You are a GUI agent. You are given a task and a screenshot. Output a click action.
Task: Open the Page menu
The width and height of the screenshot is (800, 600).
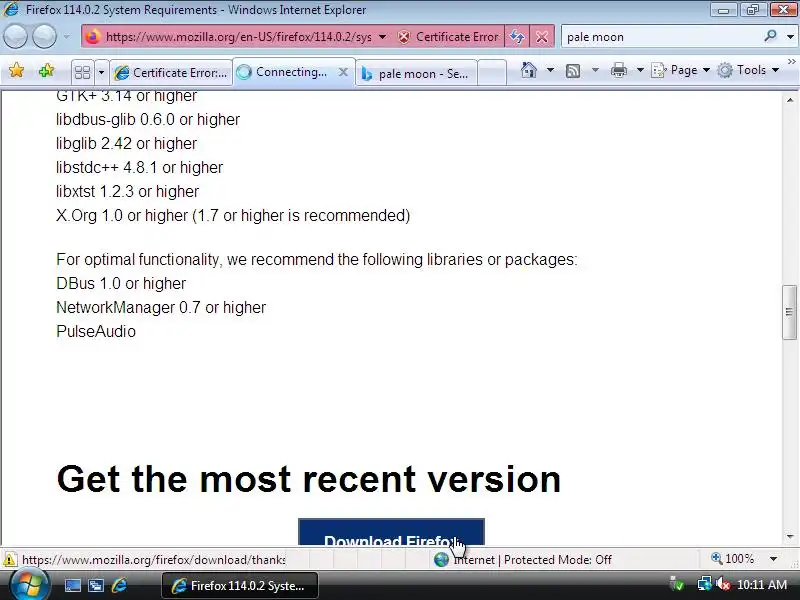[680, 70]
